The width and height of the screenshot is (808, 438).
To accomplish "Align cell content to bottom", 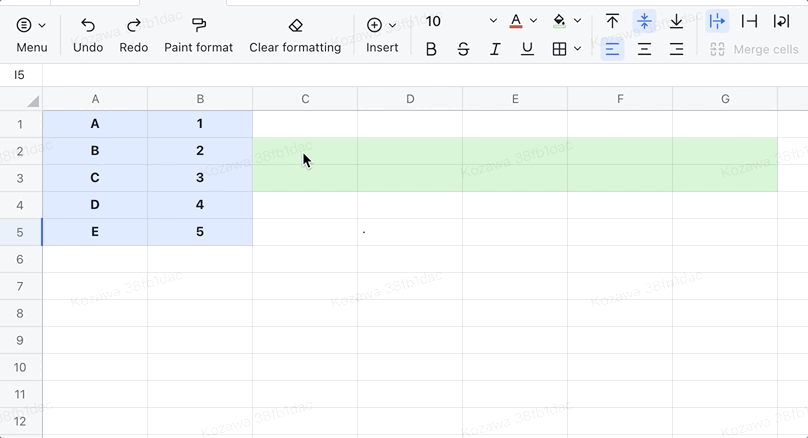I will click(677, 21).
